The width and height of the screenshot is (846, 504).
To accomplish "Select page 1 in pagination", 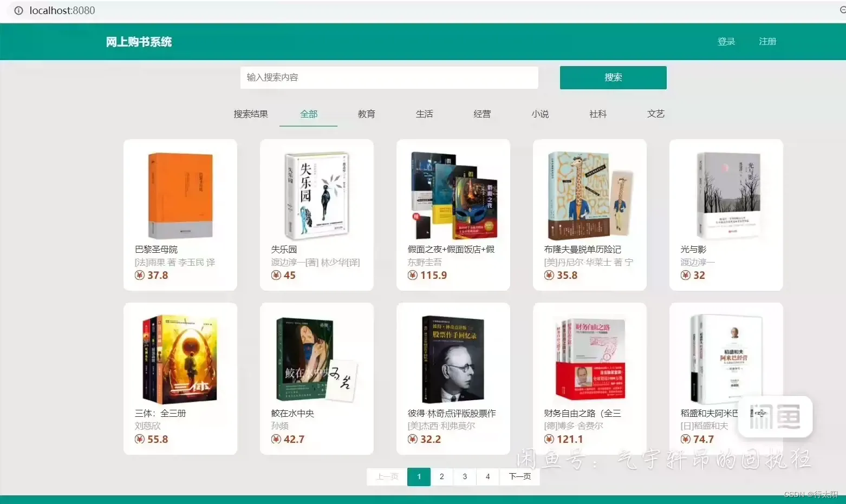I will [419, 476].
